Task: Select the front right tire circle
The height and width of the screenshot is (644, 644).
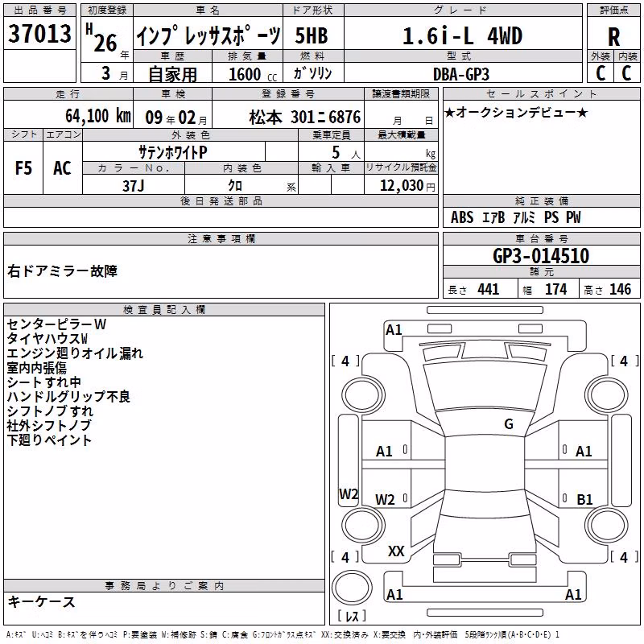Action: (x=606, y=396)
